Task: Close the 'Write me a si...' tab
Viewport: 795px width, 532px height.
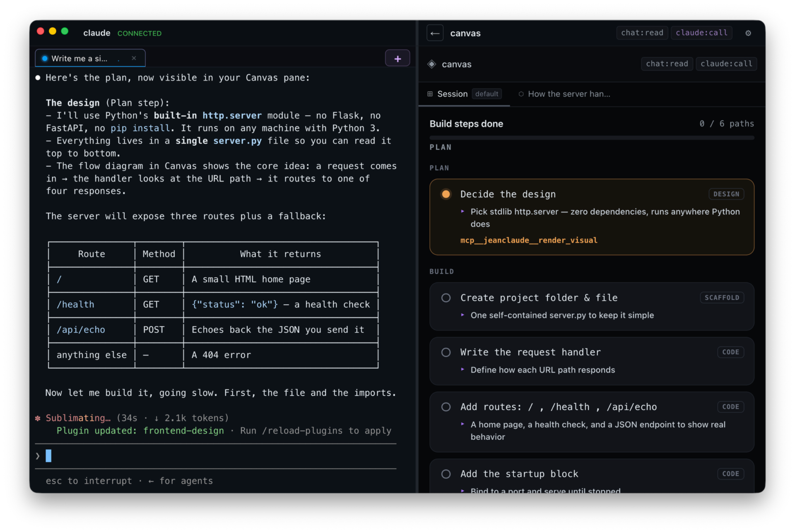Action: tap(134, 58)
